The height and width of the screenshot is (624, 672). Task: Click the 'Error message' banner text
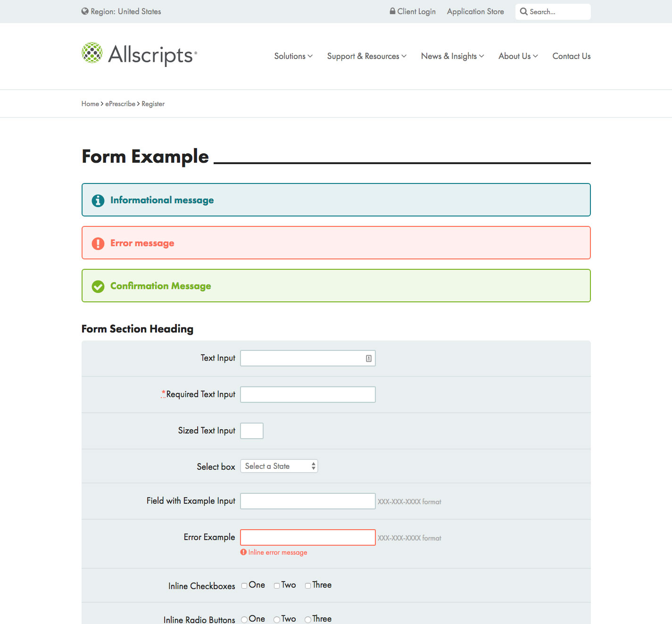click(142, 243)
